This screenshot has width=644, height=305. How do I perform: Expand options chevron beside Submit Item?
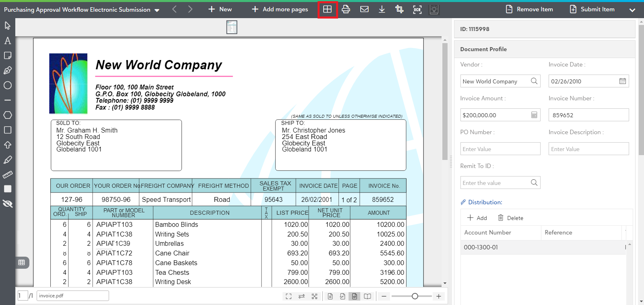click(632, 10)
